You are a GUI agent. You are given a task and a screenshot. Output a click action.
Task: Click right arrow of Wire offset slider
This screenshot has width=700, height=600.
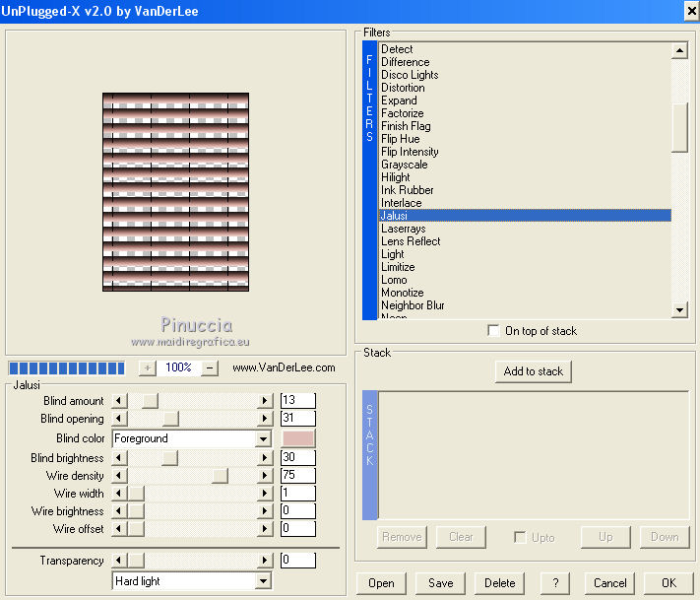(x=265, y=528)
